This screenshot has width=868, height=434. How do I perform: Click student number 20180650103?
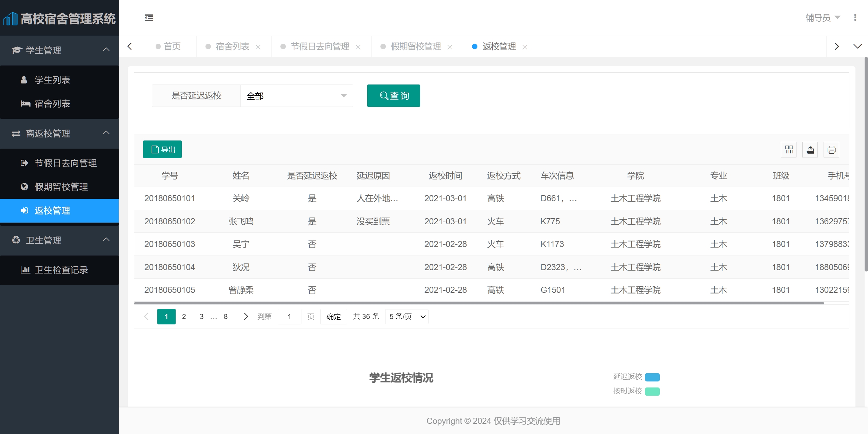pyautogui.click(x=170, y=244)
